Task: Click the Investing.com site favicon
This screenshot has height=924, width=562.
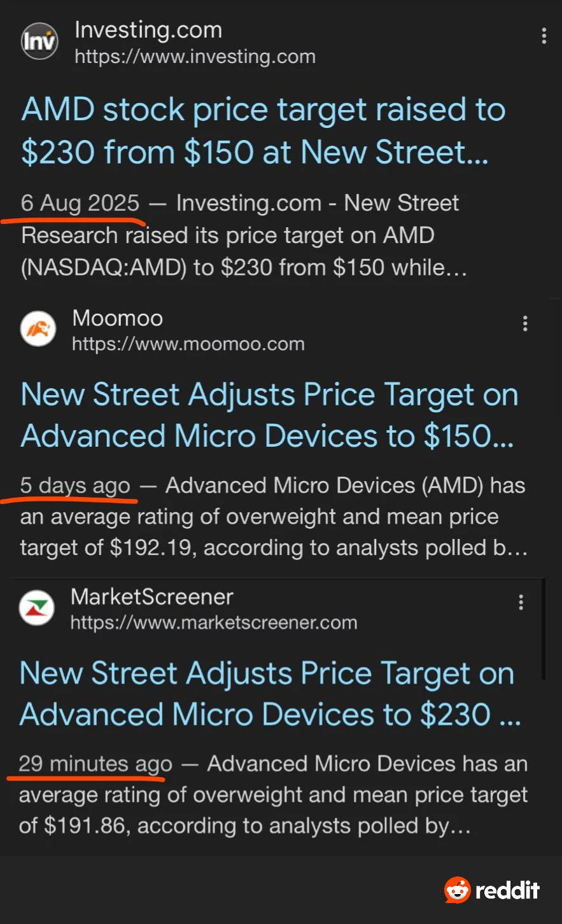Action: pos(39,41)
